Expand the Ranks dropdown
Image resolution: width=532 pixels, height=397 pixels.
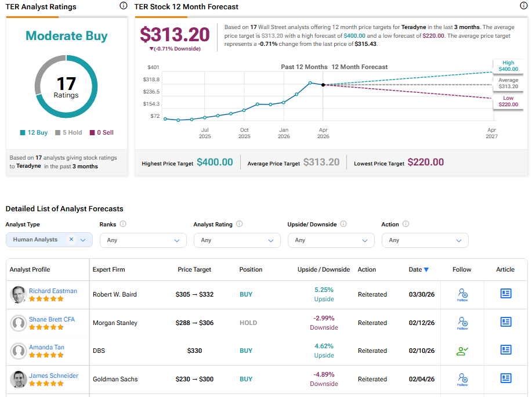[x=143, y=240]
